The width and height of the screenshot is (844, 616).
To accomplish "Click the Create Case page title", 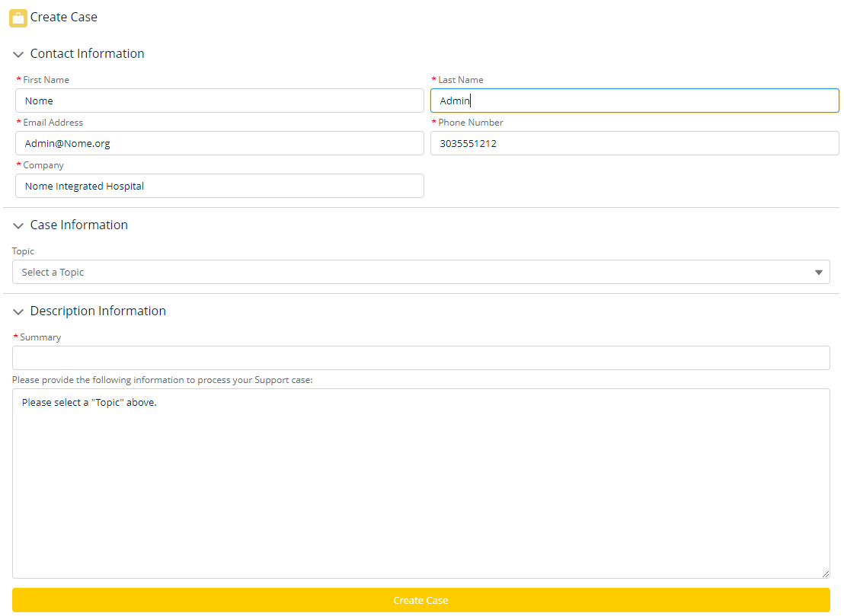I will (x=64, y=17).
